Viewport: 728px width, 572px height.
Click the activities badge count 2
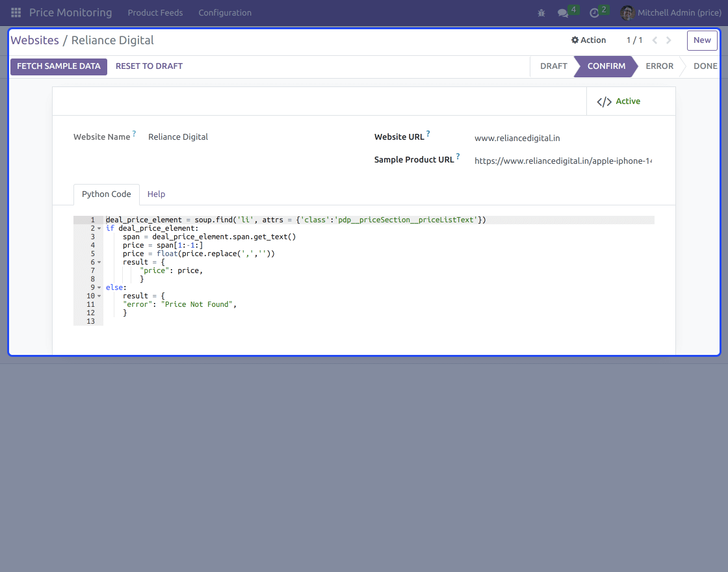(604, 10)
